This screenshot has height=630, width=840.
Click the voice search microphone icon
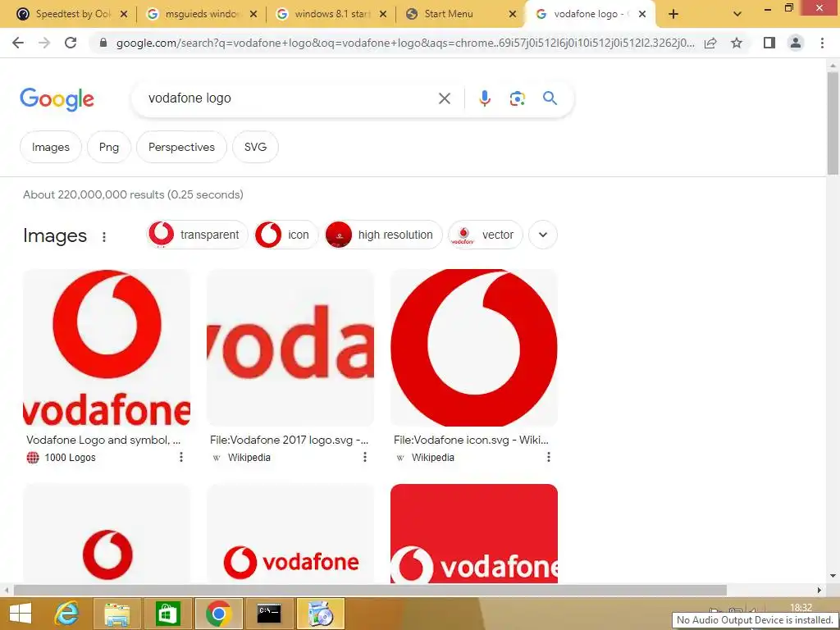pos(484,98)
